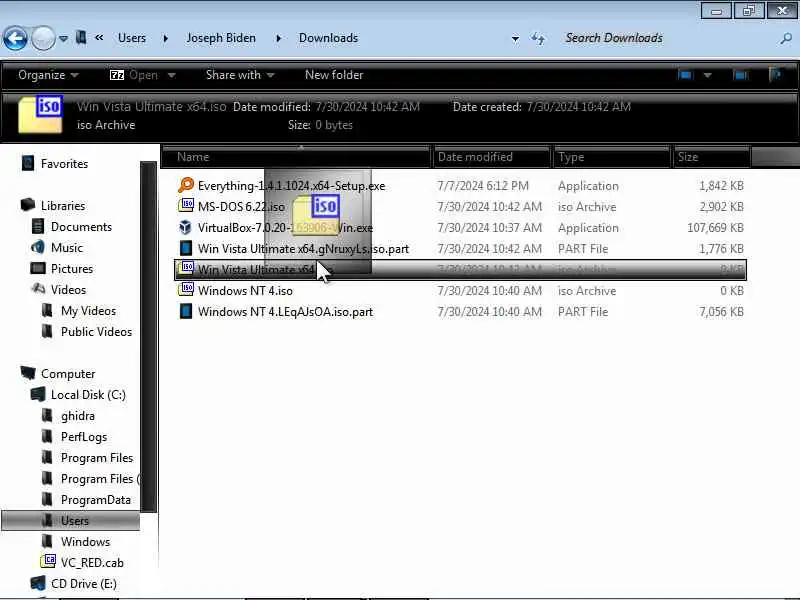Viewport: 800px width, 600px height.
Task: Open the ghidra folder
Action: [78, 416]
